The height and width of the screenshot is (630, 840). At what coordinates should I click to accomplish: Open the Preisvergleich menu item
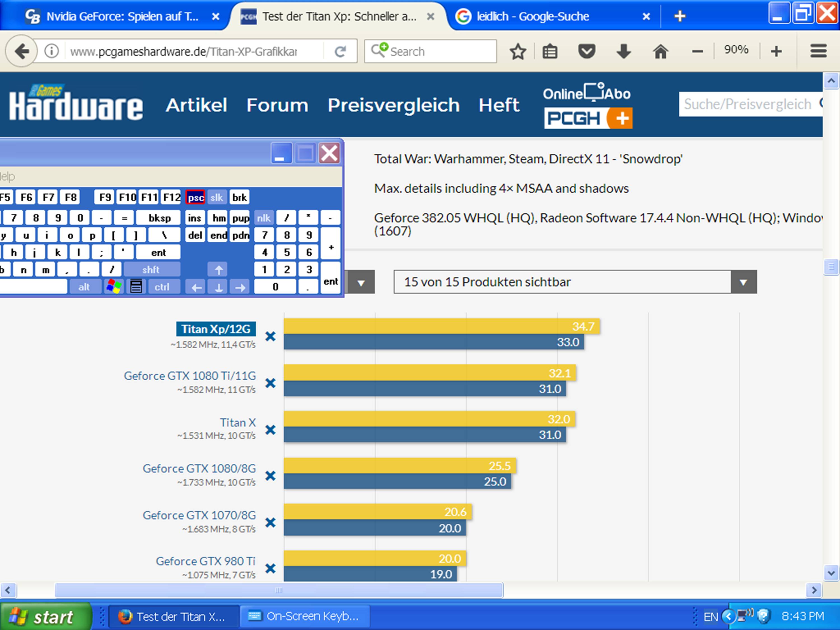click(393, 105)
